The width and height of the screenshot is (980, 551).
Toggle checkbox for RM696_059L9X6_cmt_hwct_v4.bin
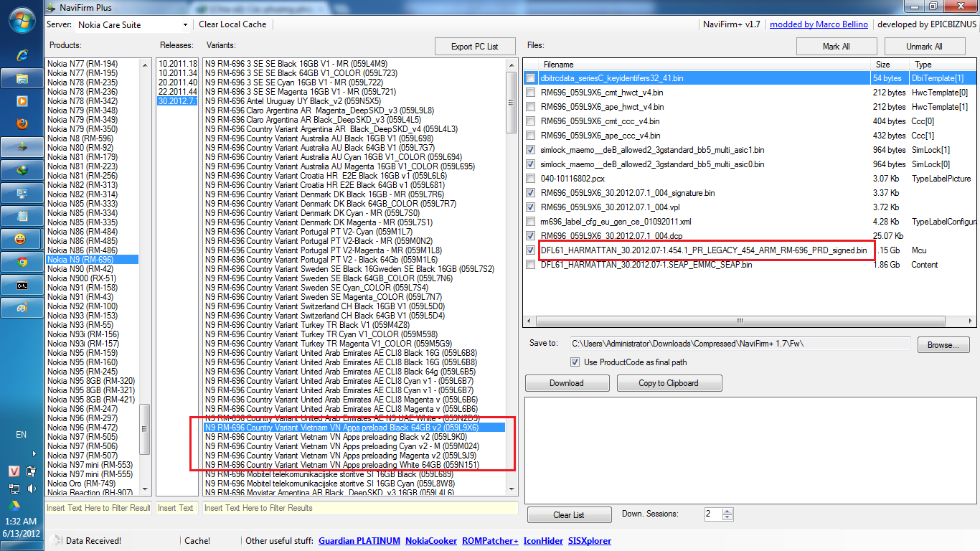click(530, 92)
